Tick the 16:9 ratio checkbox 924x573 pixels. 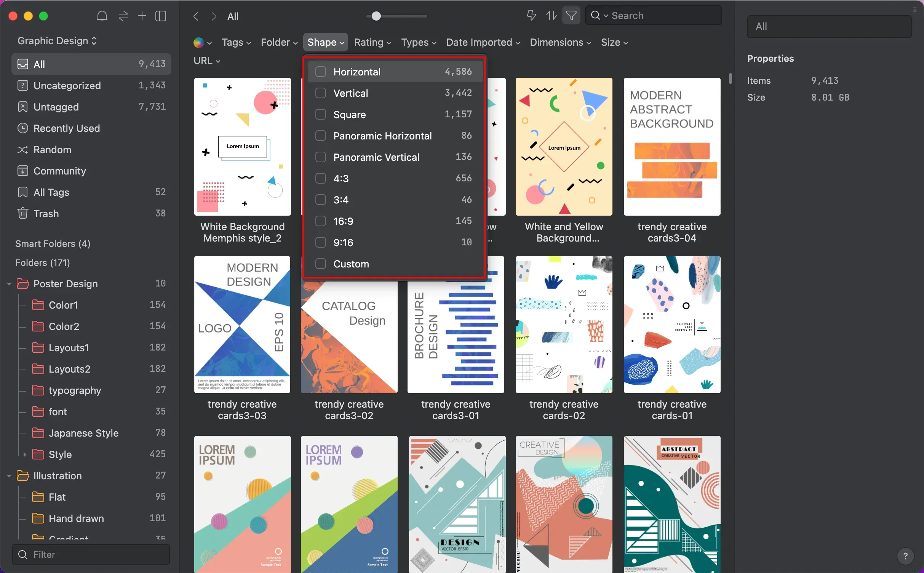(321, 221)
